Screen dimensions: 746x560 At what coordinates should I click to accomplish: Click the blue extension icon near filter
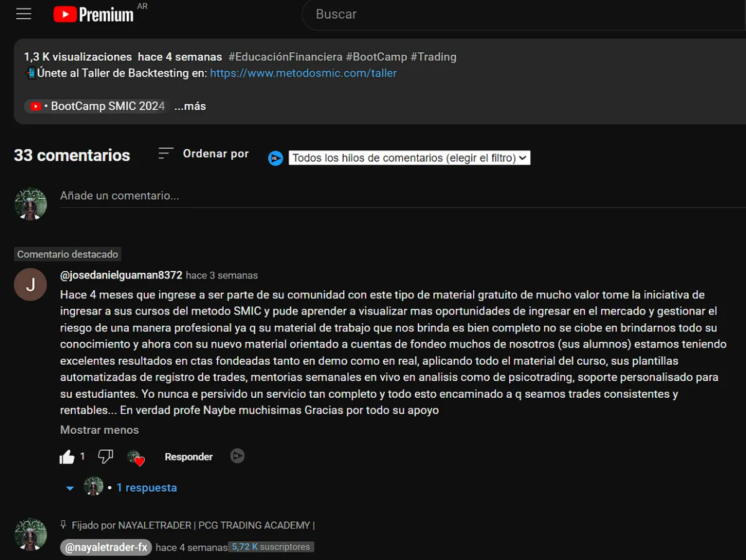[x=275, y=158]
